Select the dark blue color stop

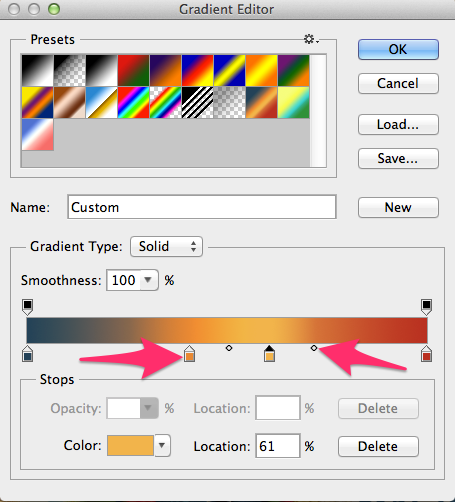[x=28, y=354]
